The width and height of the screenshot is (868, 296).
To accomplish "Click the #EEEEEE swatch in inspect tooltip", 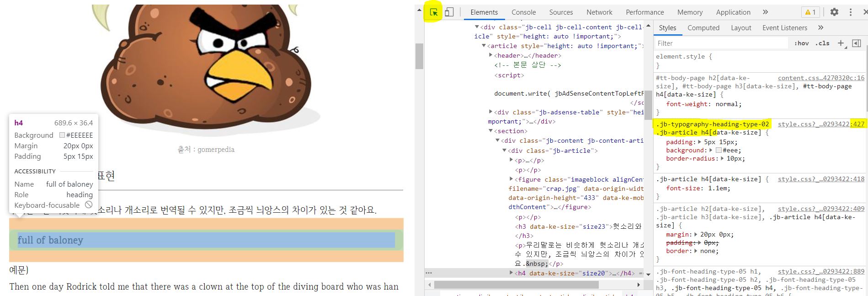I will 62,135.
